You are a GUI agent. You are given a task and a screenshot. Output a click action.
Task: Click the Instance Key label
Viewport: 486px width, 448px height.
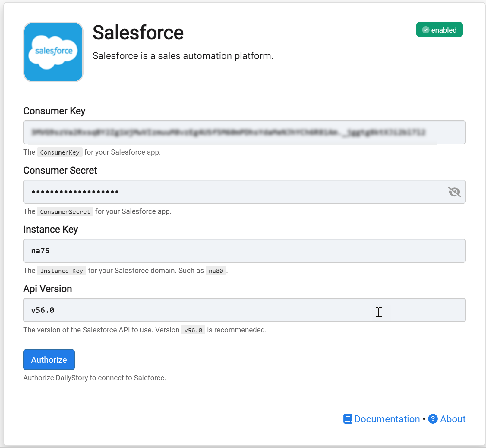(50, 230)
